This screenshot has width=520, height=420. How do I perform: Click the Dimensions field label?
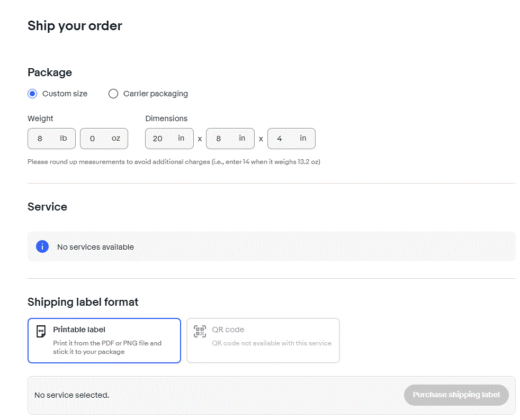pos(166,118)
